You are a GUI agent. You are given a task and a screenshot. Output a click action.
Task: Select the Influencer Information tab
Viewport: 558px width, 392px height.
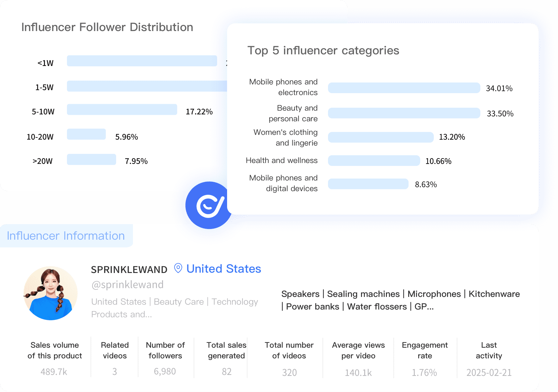pos(66,236)
